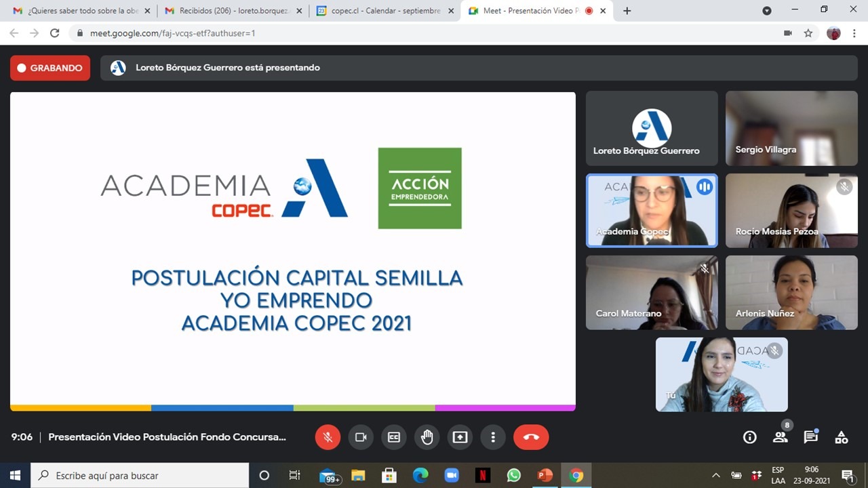Viewport: 868px width, 488px height.
Task: Raise your hand in the meeting
Action: pos(427,437)
